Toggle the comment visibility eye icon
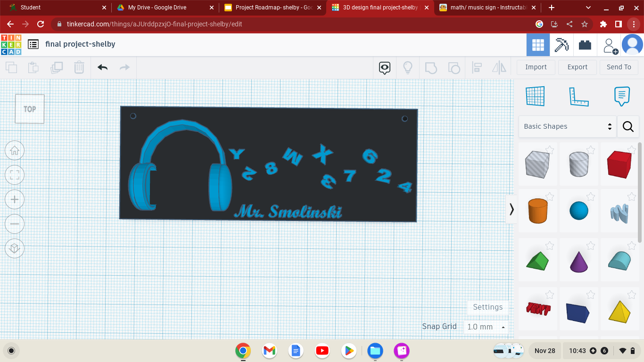The height and width of the screenshot is (362, 644). (x=384, y=67)
